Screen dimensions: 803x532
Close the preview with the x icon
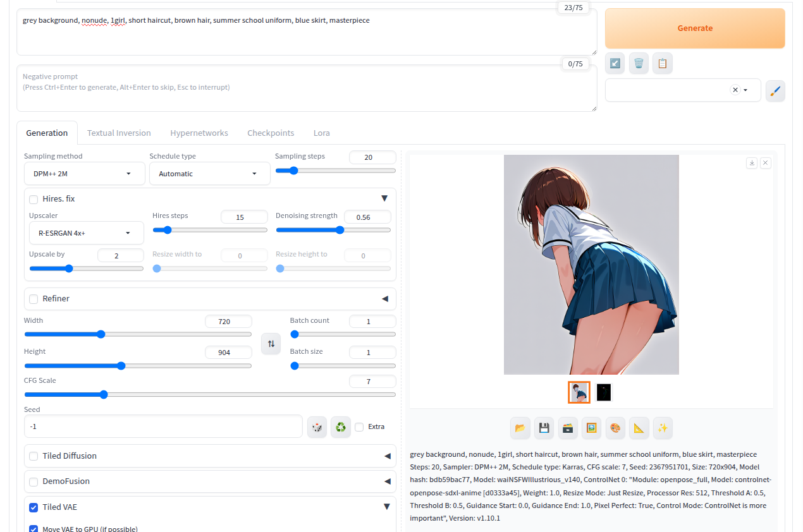coord(765,163)
